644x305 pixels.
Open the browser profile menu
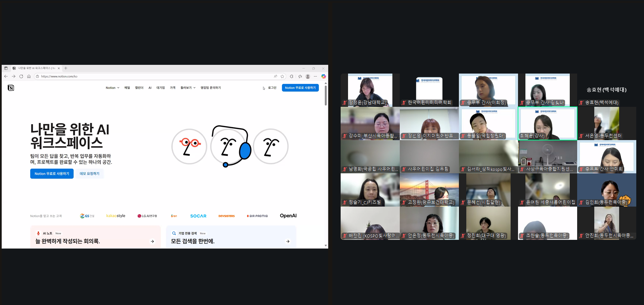308,76
